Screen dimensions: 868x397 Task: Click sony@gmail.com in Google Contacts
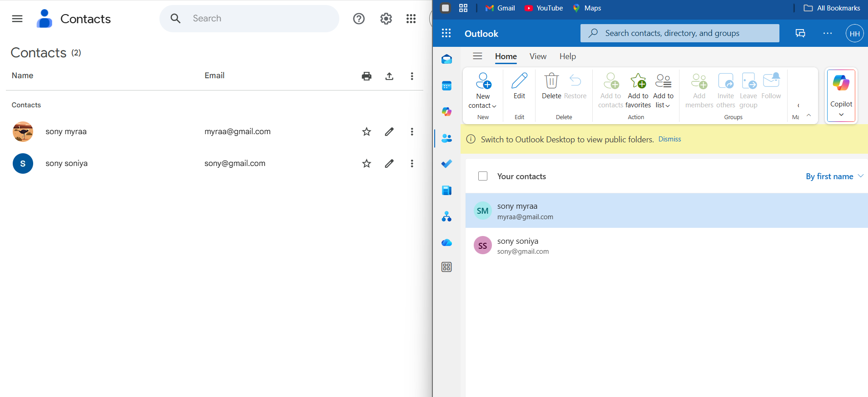[235, 163]
